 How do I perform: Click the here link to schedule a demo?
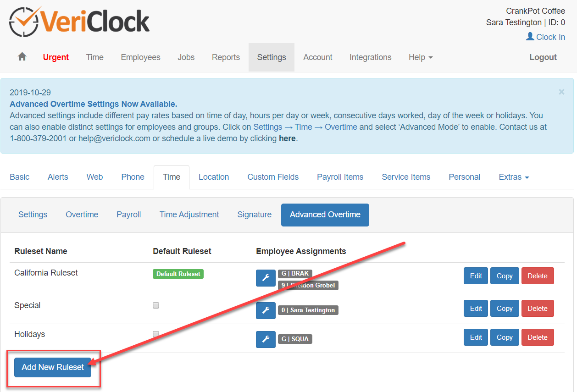point(288,138)
